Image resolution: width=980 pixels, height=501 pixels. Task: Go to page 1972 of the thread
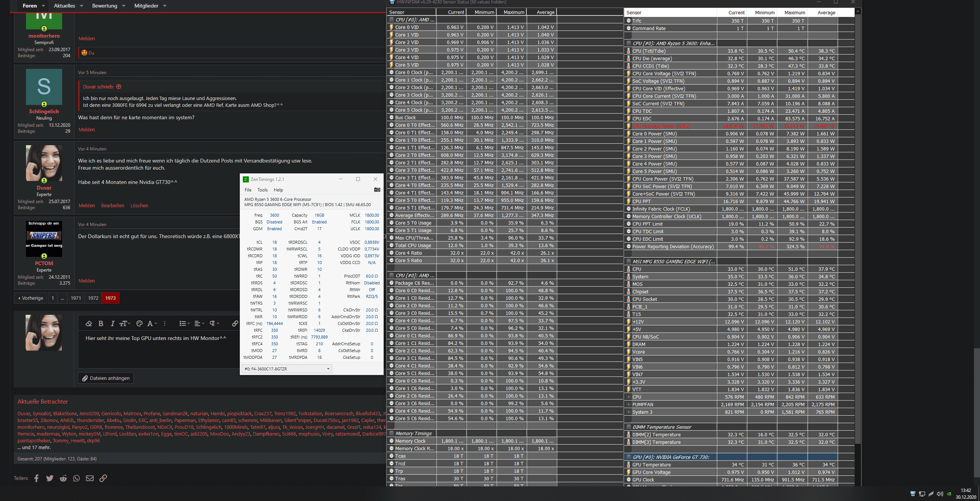93,298
